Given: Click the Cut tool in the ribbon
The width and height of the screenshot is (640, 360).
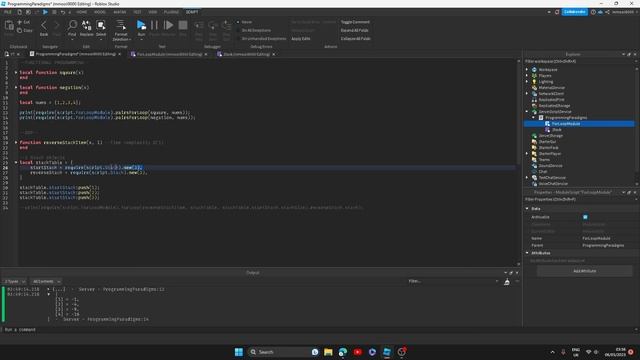Looking at the screenshot, I should tap(24, 22).
